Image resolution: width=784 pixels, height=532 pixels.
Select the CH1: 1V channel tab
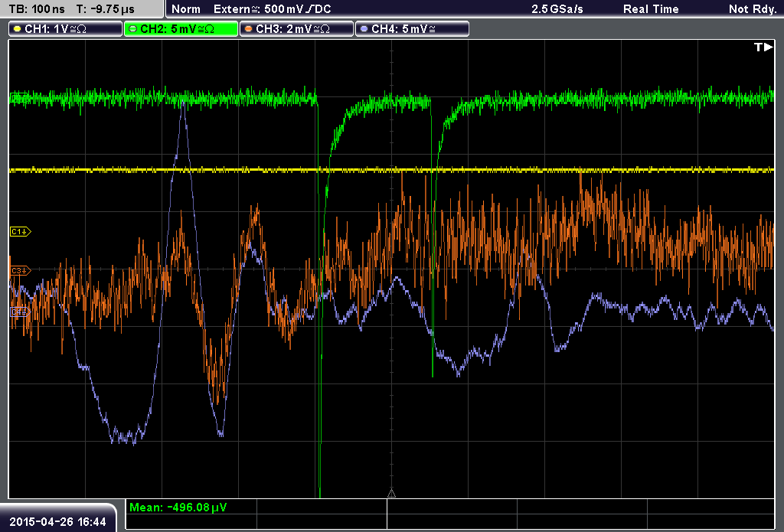66,29
